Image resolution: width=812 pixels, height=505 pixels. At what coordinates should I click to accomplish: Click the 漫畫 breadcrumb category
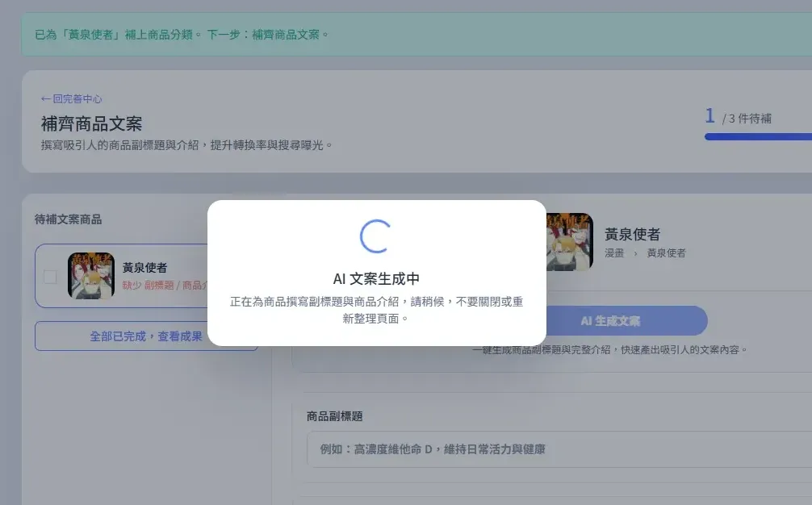click(x=614, y=253)
